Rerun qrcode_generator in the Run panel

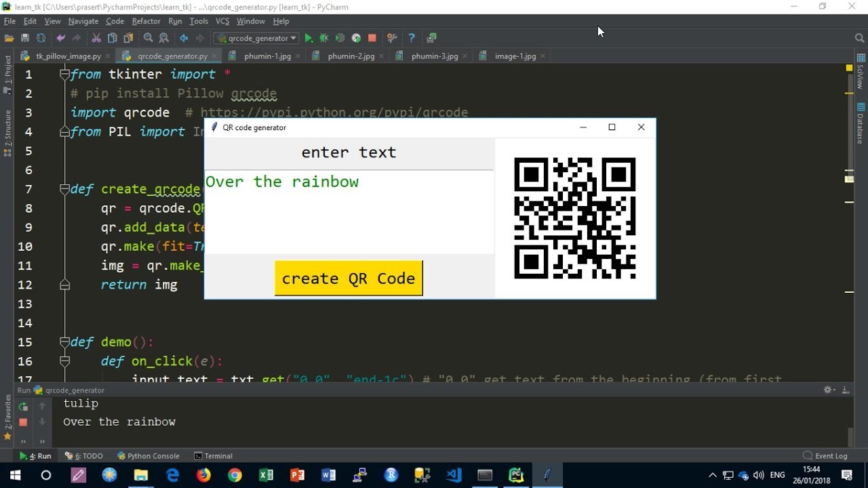(23, 407)
